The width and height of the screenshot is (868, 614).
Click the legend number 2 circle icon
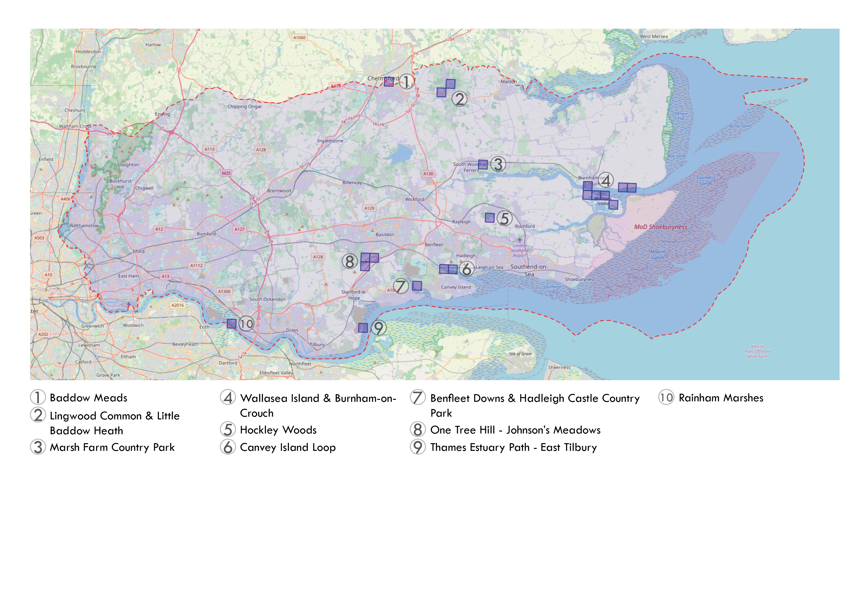[x=38, y=415]
